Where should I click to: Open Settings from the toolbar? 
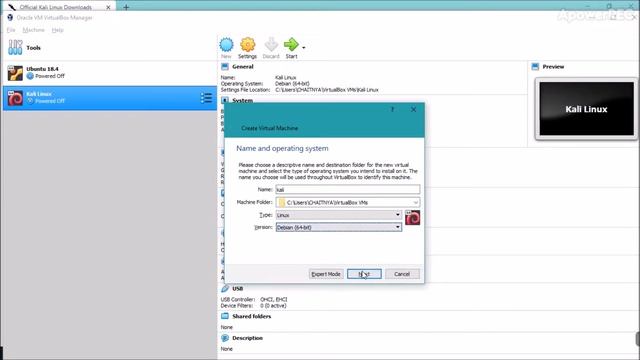click(x=247, y=48)
